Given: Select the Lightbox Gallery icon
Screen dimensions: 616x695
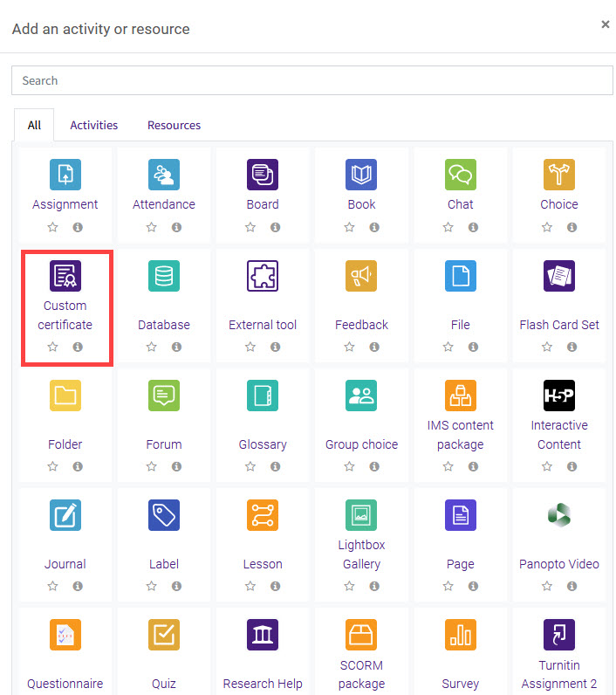Looking at the screenshot, I should click(x=361, y=515).
